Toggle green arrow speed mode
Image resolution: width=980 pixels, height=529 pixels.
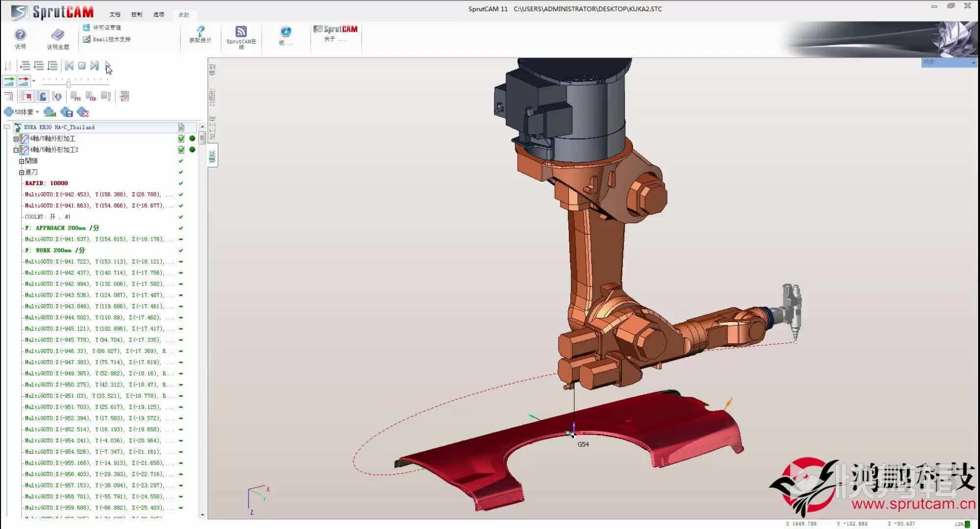[x=9, y=81]
